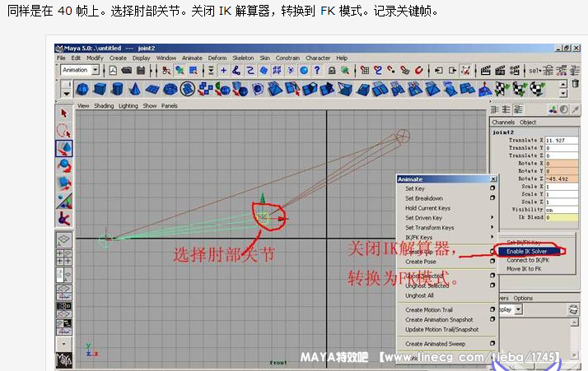
Task: Toggle snap to curves
Action: [x=378, y=71]
